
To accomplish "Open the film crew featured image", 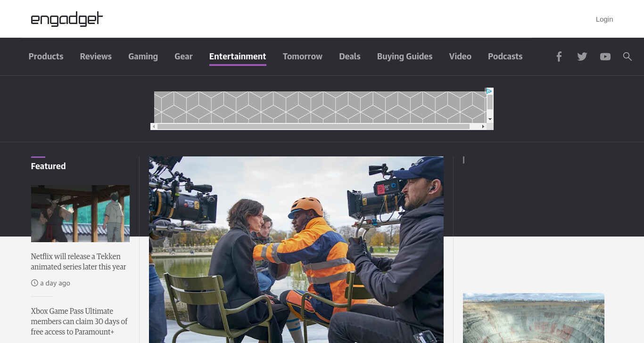I will (296, 250).
